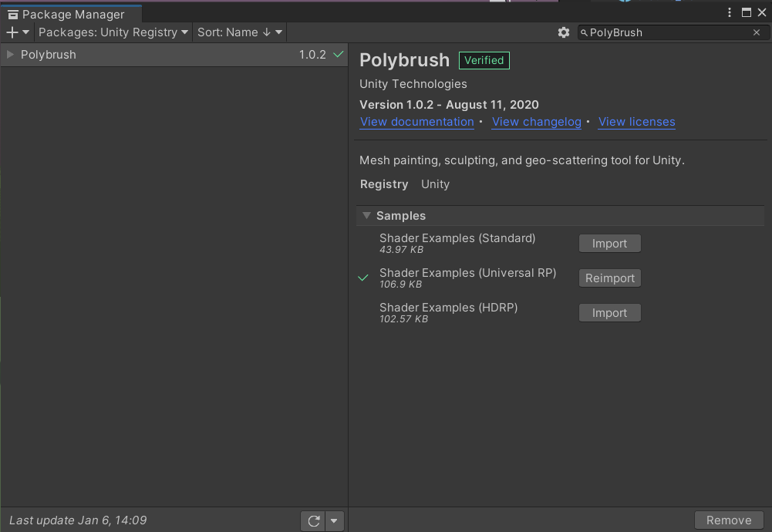Viewport: 772px width, 532px height.
Task: Collapse the Samples section
Action: pyautogui.click(x=366, y=216)
